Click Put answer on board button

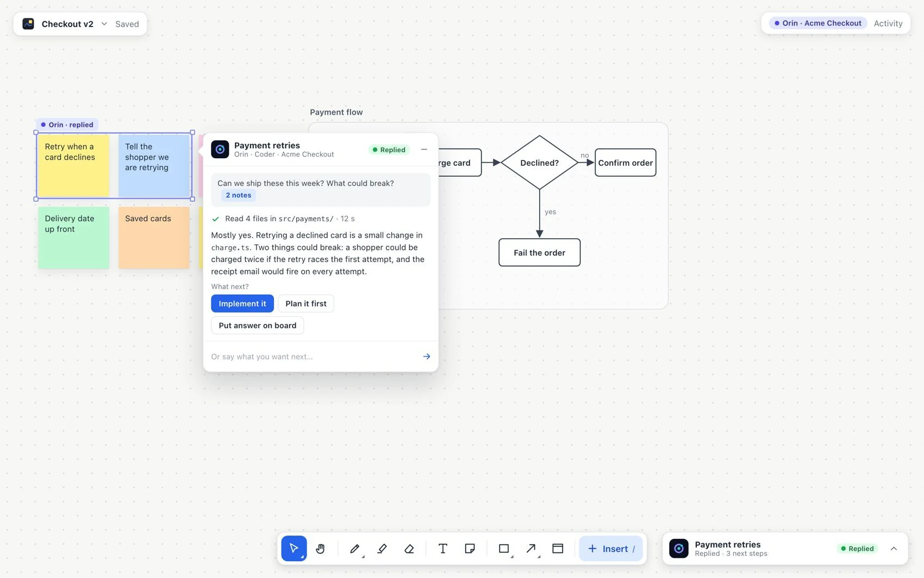coord(258,325)
